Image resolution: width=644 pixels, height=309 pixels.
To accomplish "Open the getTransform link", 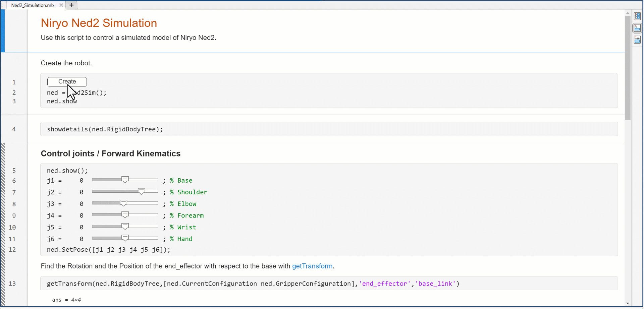I will pyautogui.click(x=312, y=266).
